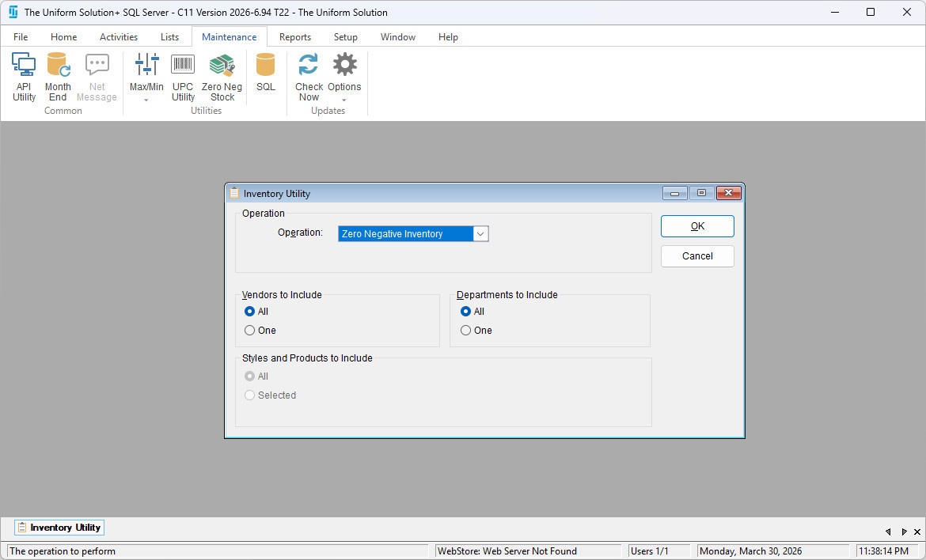
Task: Expand the Max/Min dropdown arrow
Action: click(146, 100)
